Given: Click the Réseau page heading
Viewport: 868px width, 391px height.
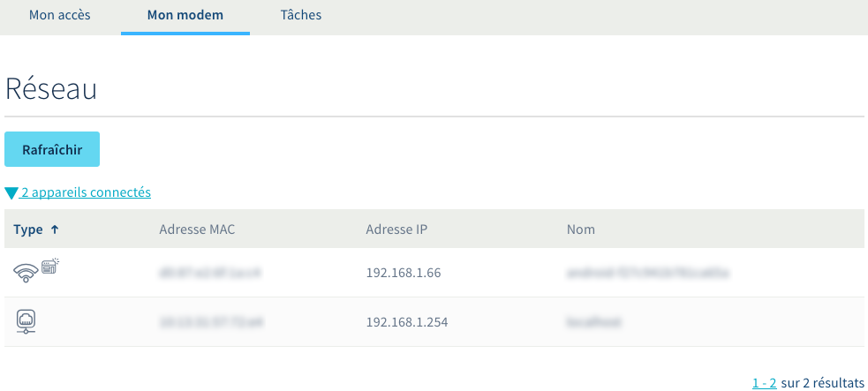Looking at the screenshot, I should pos(50,89).
